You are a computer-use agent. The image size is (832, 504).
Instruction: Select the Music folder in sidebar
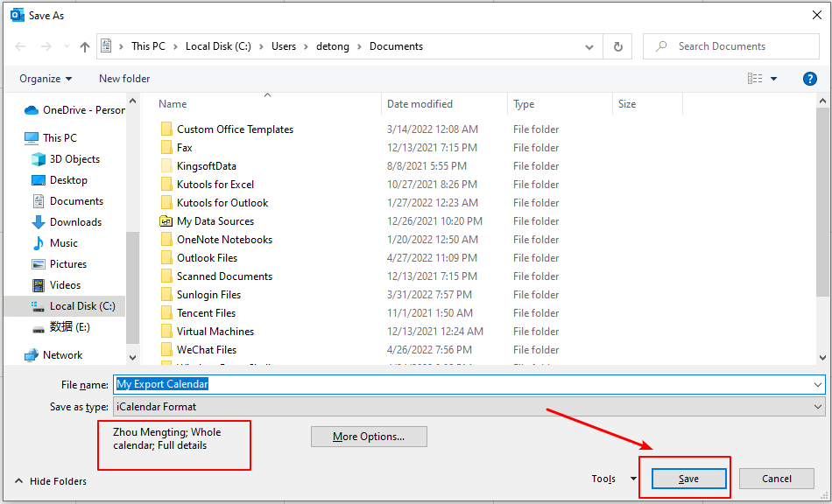pos(63,243)
